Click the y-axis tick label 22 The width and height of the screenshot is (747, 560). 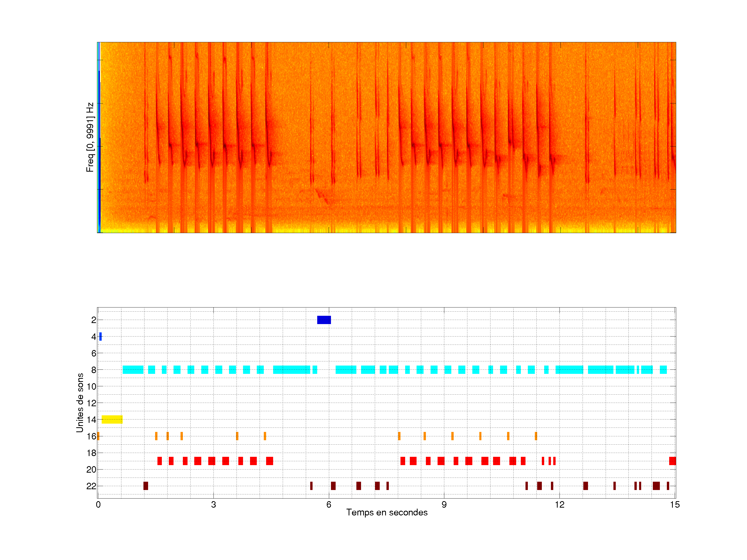point(91,486)
